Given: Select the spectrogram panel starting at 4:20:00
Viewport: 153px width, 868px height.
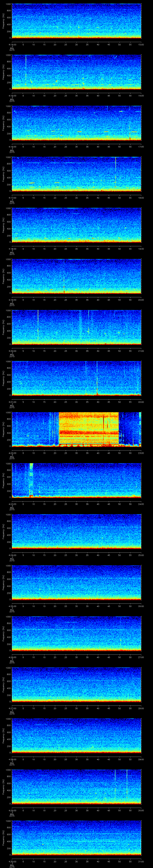Looking at the screenshot, I should tap(76, 327).
